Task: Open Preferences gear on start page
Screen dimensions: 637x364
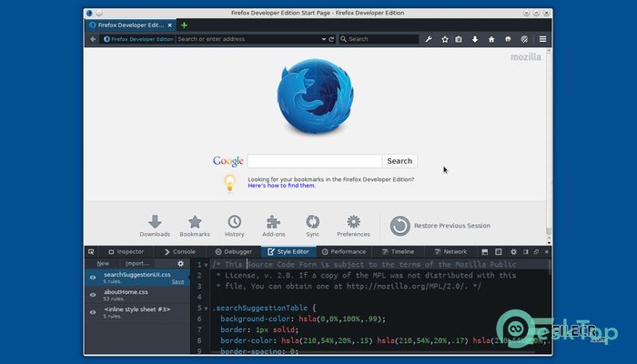Action: 353,226
